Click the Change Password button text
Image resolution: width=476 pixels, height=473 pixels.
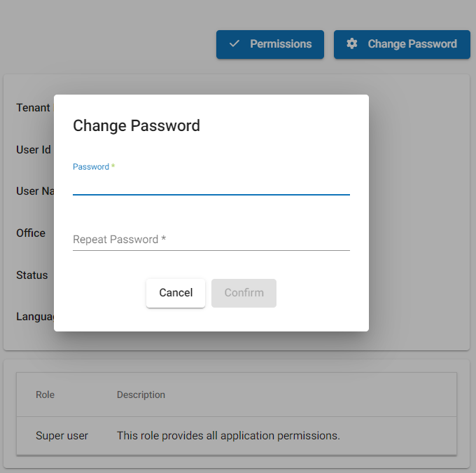click(x=412, y=44)
